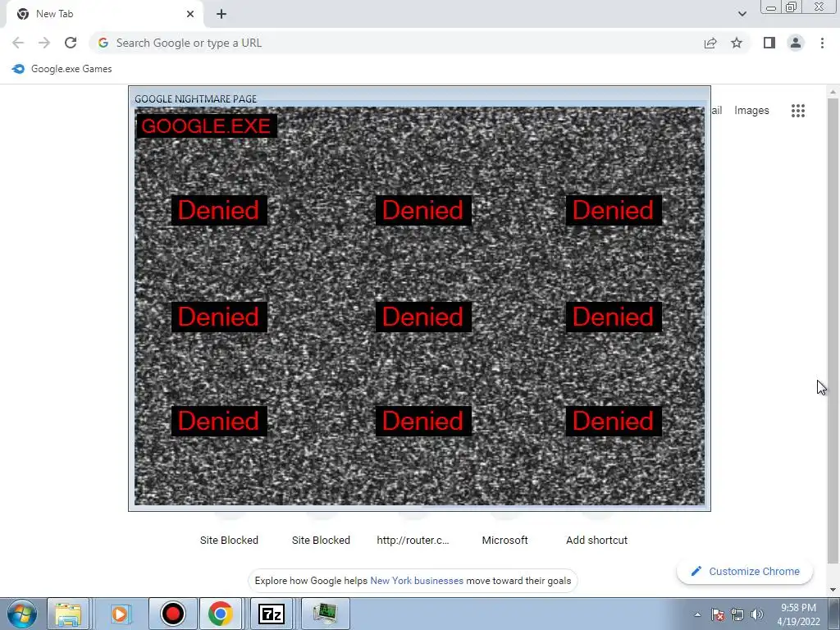Go back with the back arrow
Image resolution: width=840 pixels, height=630 pixels.
(x=18, y=43)
